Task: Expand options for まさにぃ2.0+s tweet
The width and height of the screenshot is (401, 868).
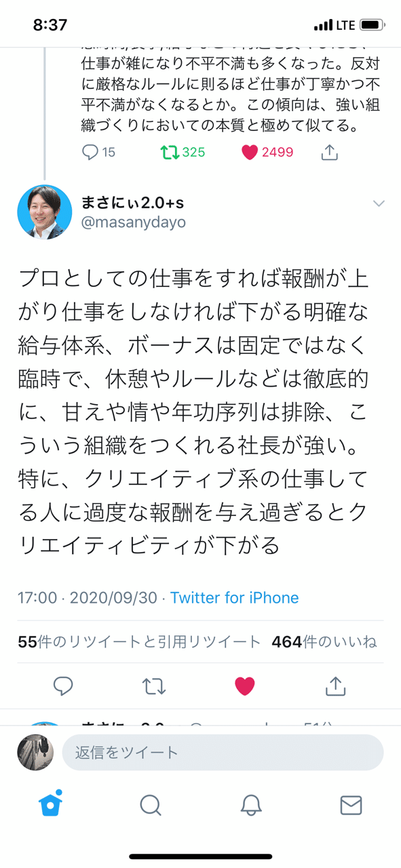Action: (379, 203)
